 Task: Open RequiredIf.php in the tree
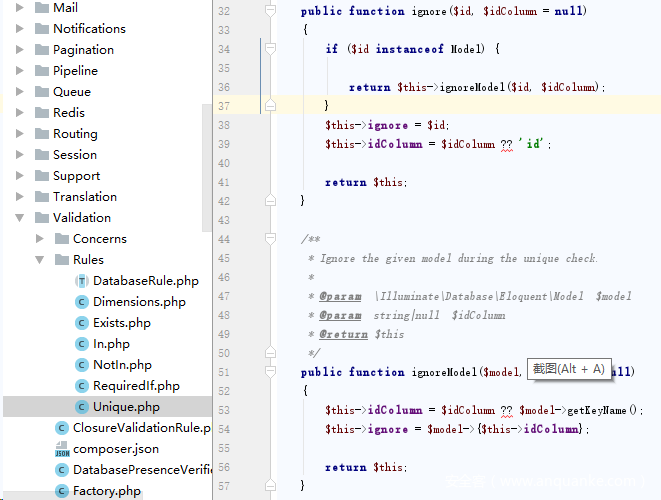point(137,386)
